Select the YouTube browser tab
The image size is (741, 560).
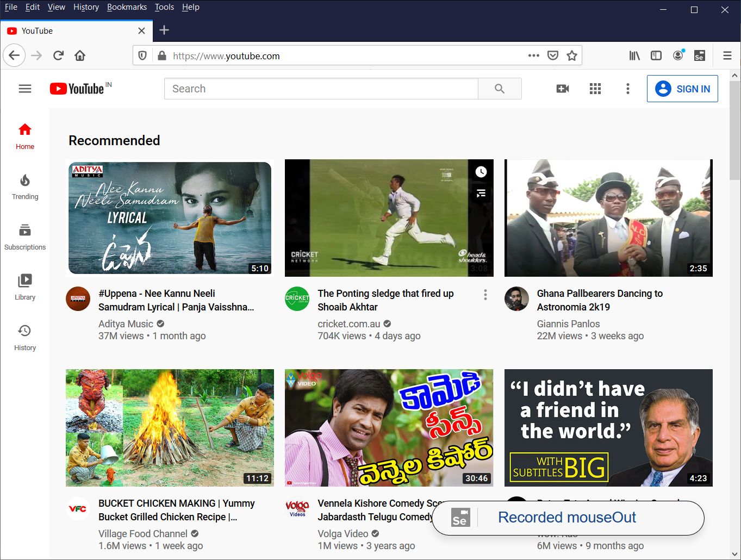(x=77, y=31)
